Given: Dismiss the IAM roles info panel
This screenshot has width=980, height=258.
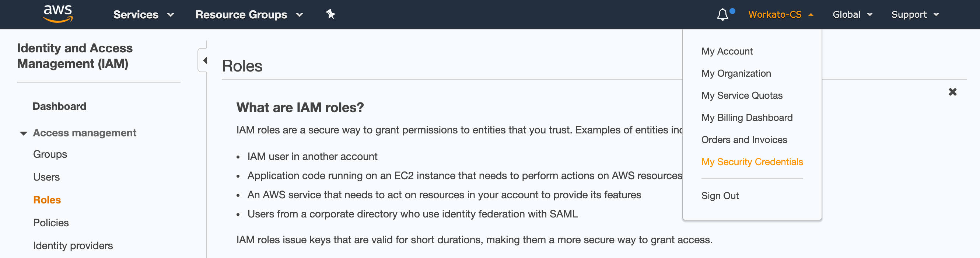Looking at the screenshot, I should (x=952, y=92).
